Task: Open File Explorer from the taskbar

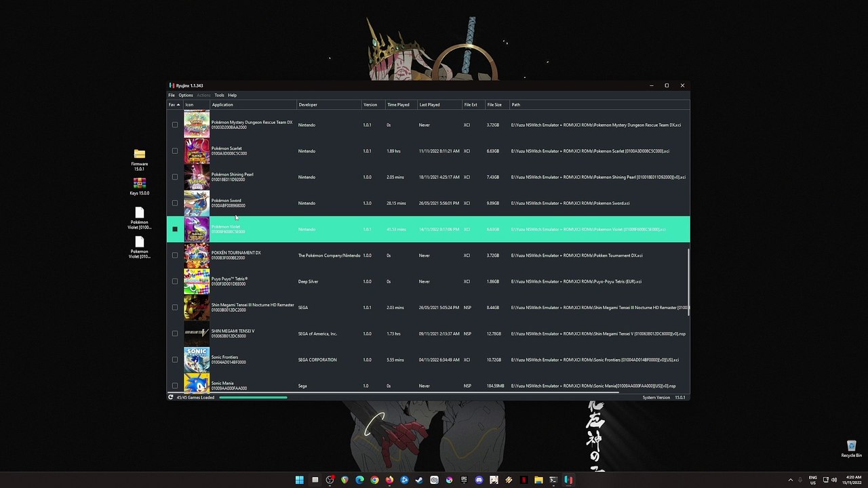Action: point(538,480)
